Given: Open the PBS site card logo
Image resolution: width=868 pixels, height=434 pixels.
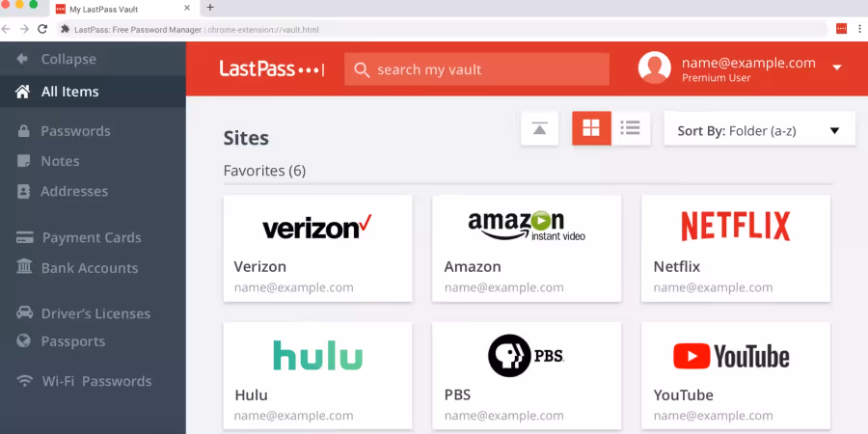Looking at the screenshot, I should 526,355.
